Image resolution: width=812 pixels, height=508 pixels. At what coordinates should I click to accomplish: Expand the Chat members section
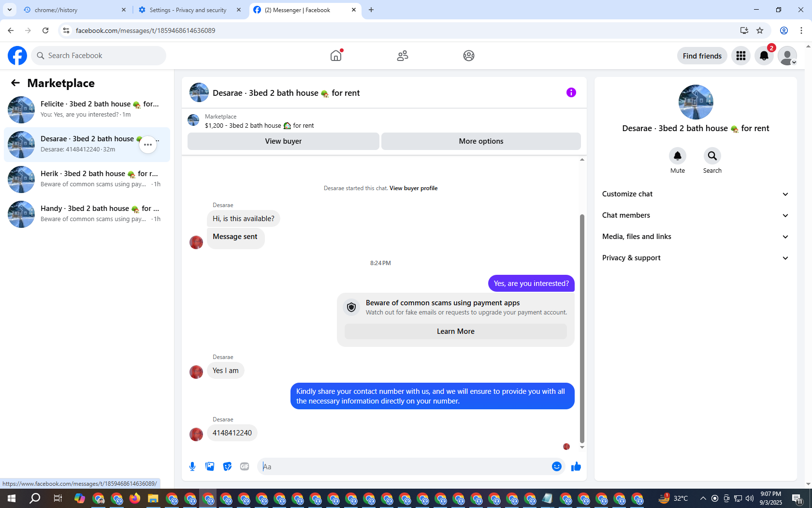tap(696, 215)
